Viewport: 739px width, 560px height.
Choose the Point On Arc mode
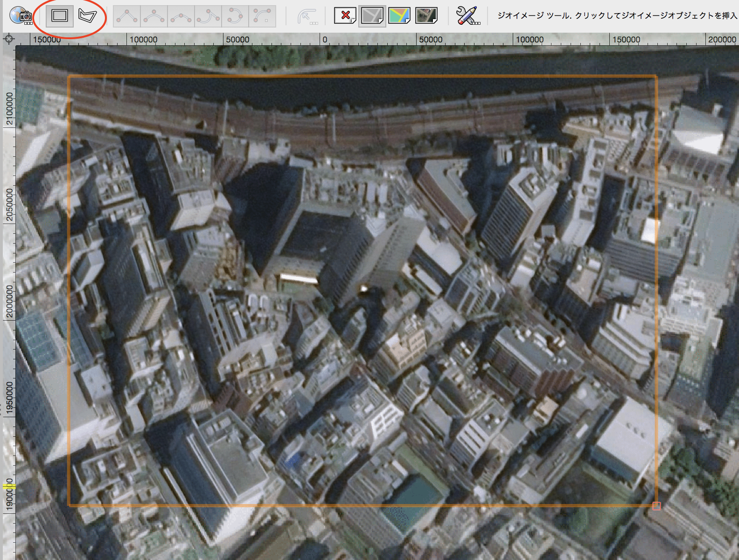235,16
